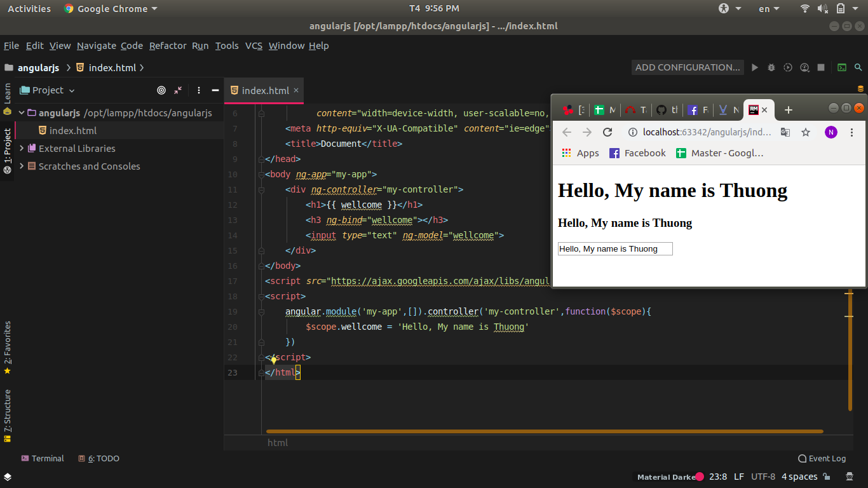Open the Project view dropdown
Screen dimensions: 868x488
coord(48,90)
